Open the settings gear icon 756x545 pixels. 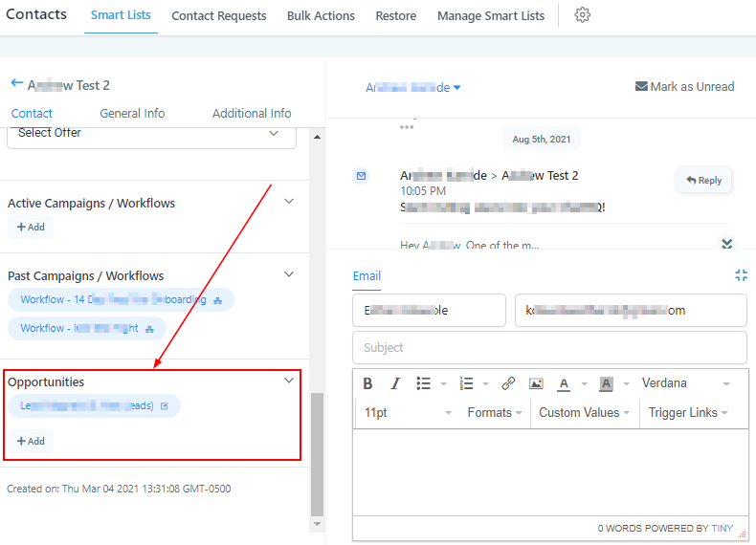click(582, 15)
